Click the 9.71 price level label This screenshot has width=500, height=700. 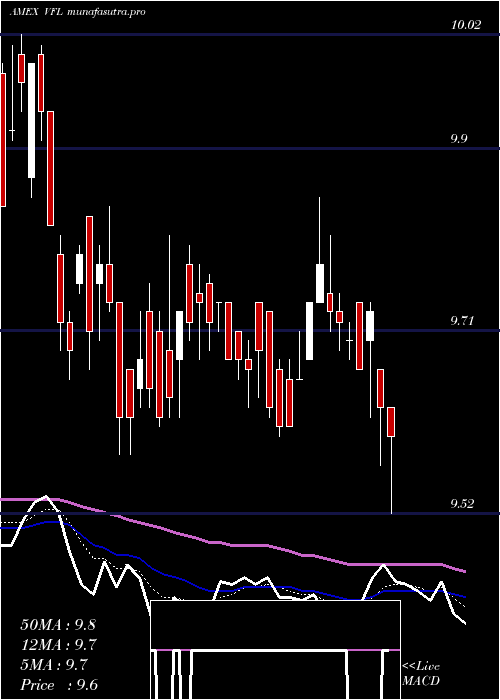click(462, 321)
